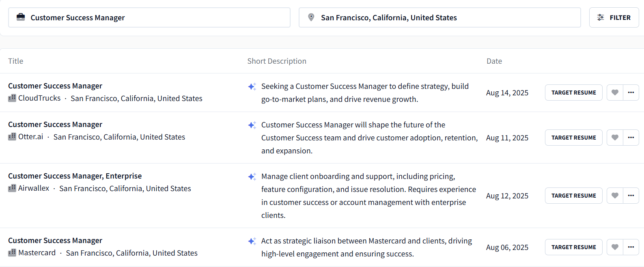Click the sparkle icon on Airwallex description
Viewport: 644px width, 267px height.
[252, 177]
